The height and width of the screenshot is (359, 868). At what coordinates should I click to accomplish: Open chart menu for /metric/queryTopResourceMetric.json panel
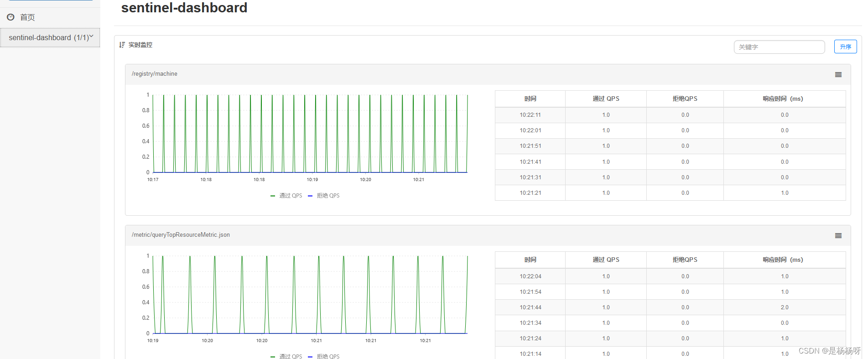(838, 236)
